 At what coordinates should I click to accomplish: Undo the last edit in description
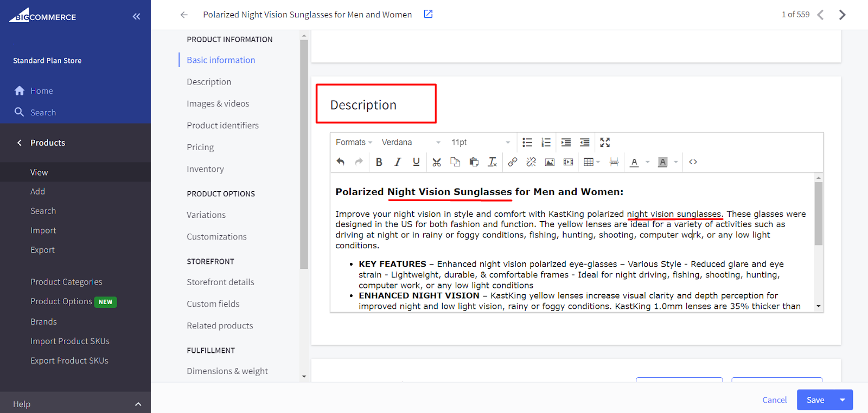point(341,162)
